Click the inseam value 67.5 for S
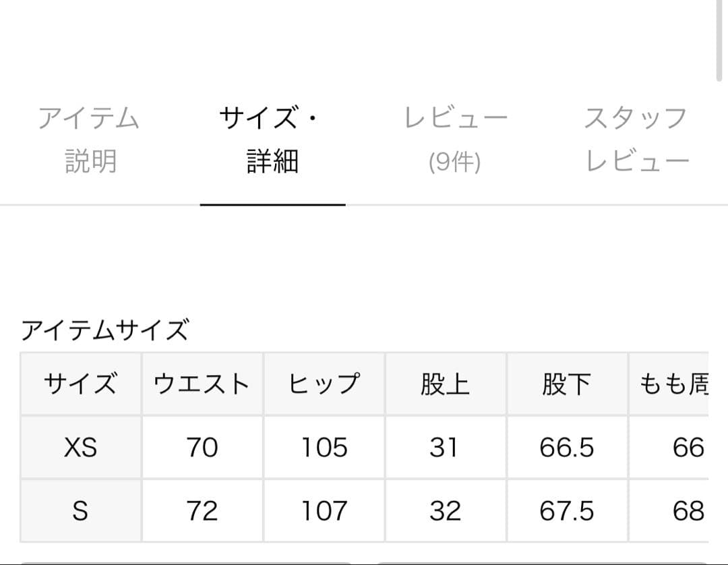Screen dimensions: 728x565 click(x=567, y=509)
